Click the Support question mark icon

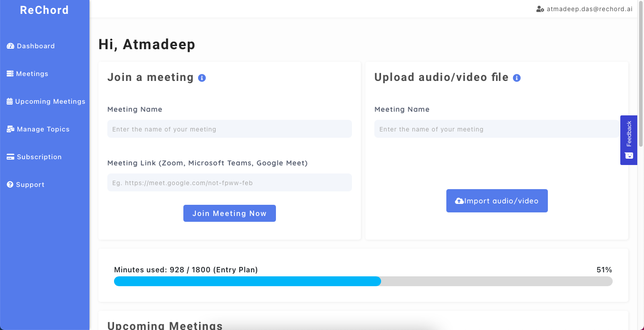[10, 185]
